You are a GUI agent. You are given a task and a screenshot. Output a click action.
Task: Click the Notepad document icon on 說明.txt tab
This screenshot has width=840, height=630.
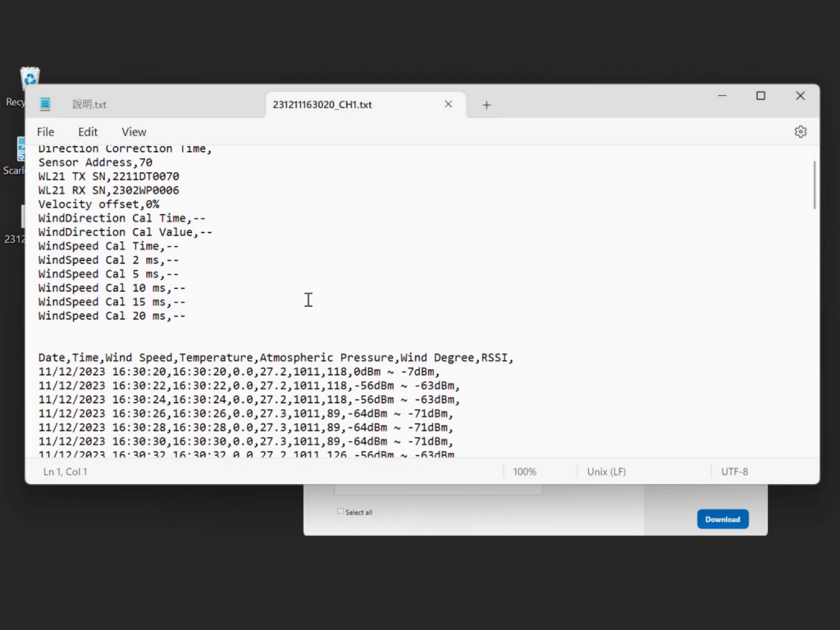coord(46,104)
